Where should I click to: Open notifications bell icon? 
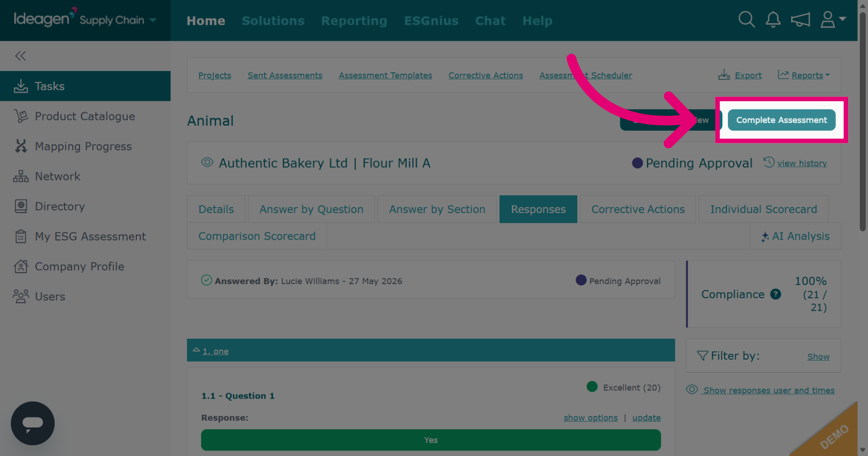click(773, 19)
